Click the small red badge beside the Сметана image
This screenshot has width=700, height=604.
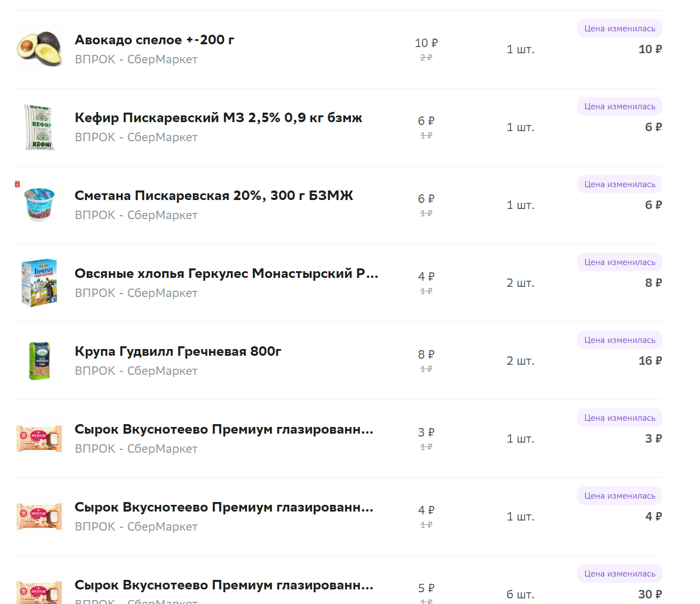(x=17, y=184)
